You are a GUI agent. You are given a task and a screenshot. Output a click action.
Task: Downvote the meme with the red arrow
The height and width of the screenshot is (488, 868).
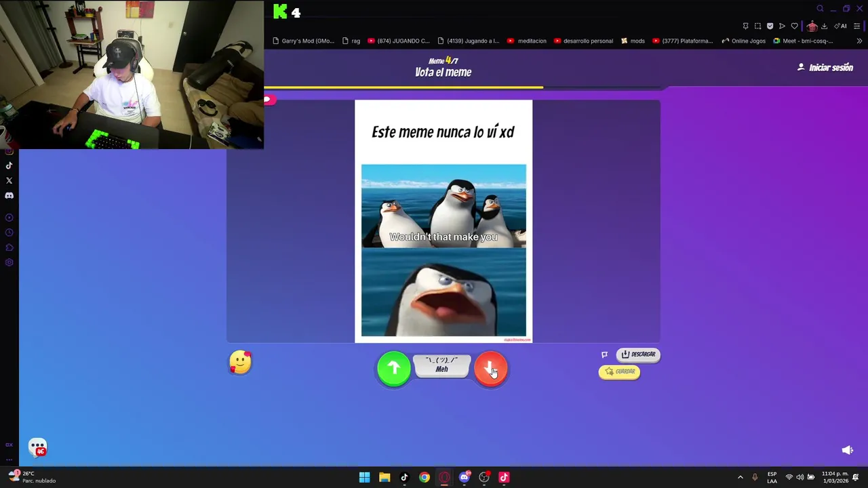pyautogui.click(x=490, y=369)
